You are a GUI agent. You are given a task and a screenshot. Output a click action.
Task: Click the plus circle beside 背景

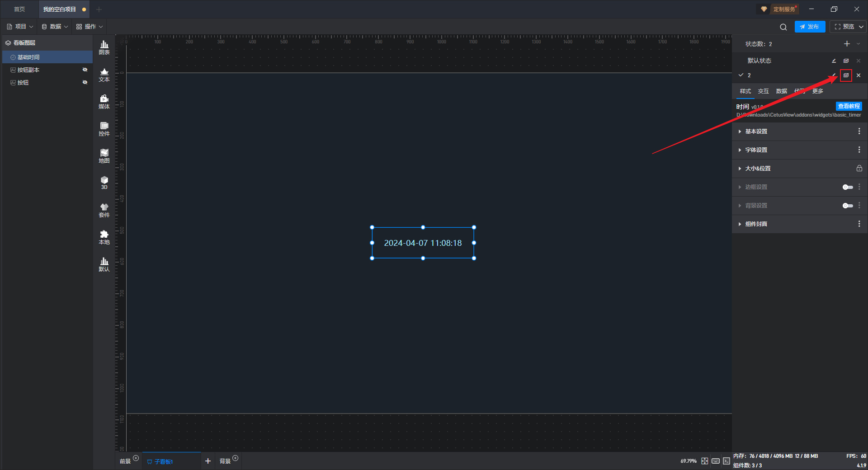pos(235,458)
